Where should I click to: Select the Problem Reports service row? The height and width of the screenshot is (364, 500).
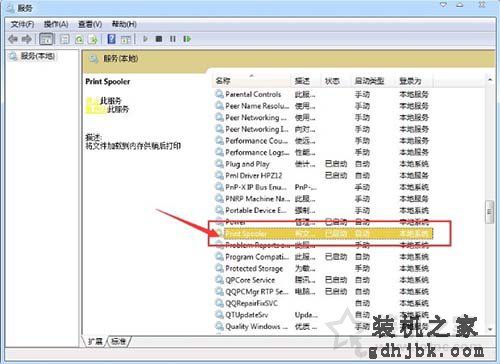point(323,245)
